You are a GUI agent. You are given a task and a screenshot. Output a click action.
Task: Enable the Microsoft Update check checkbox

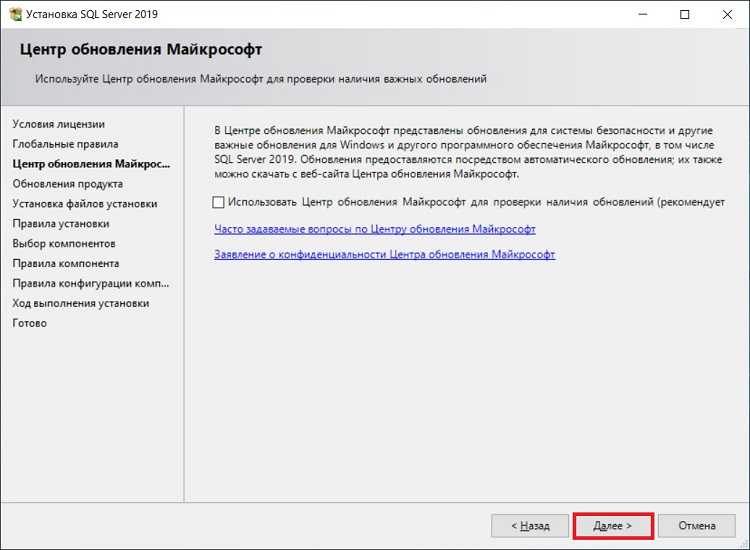[x=218, y=202]
